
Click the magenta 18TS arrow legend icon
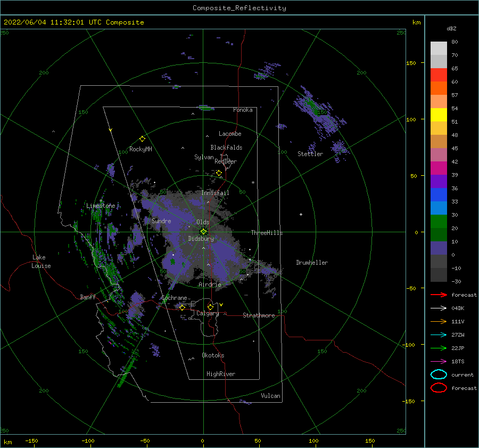439,362
